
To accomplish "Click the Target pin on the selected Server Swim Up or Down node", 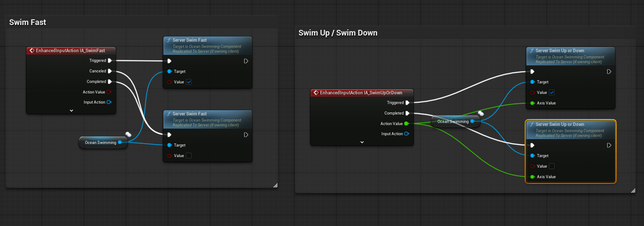I will tap(533, 156).
